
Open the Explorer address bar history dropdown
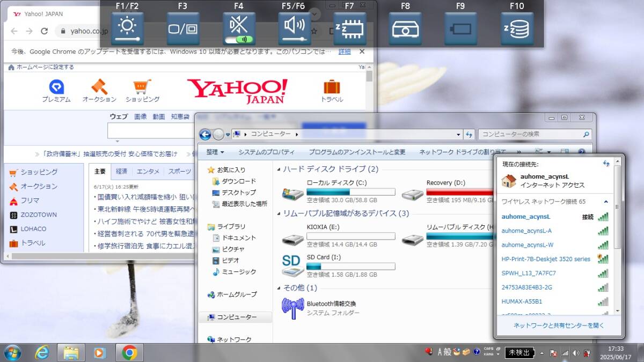tap(458, 134)
